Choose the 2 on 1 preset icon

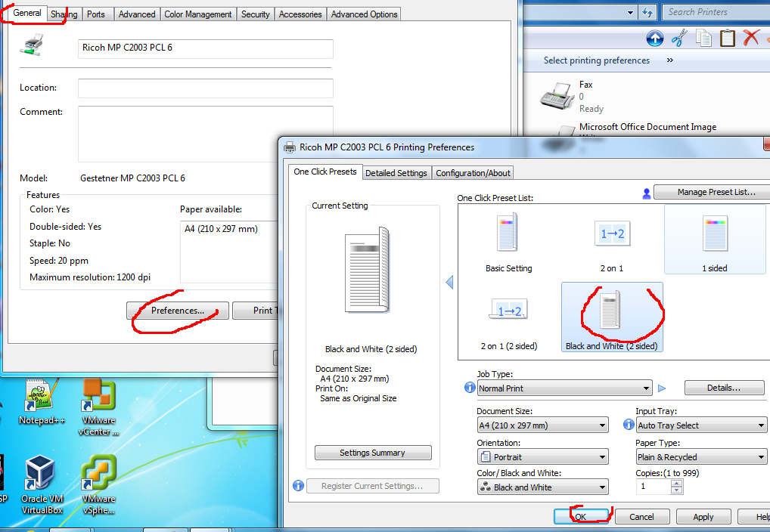click(x=612, y=234)
